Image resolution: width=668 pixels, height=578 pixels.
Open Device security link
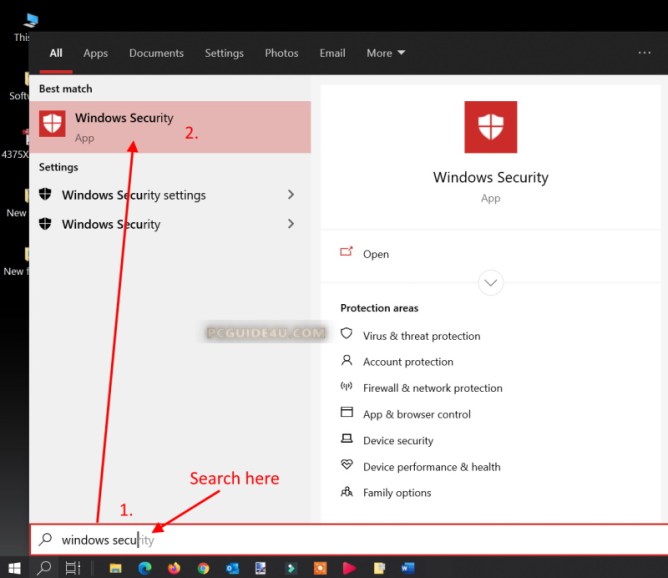[x=398, y=441]
